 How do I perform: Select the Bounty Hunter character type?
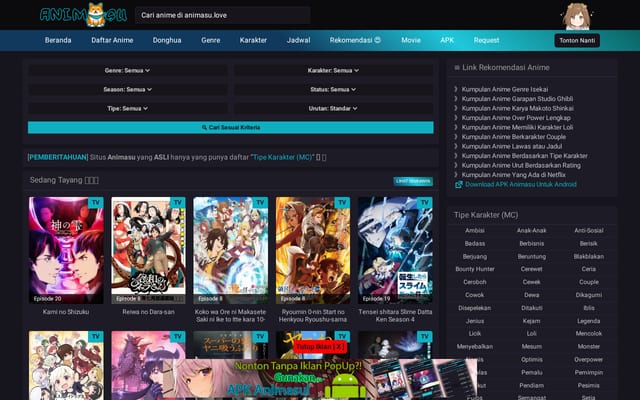(475, 269)
